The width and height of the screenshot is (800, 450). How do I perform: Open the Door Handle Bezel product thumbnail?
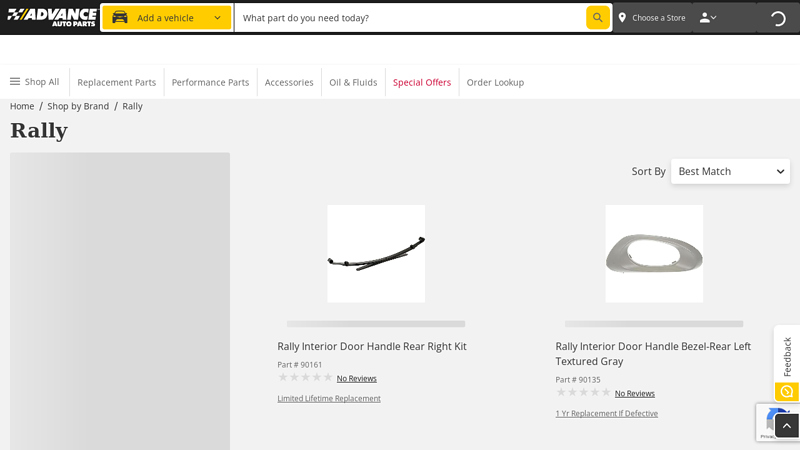654,254
